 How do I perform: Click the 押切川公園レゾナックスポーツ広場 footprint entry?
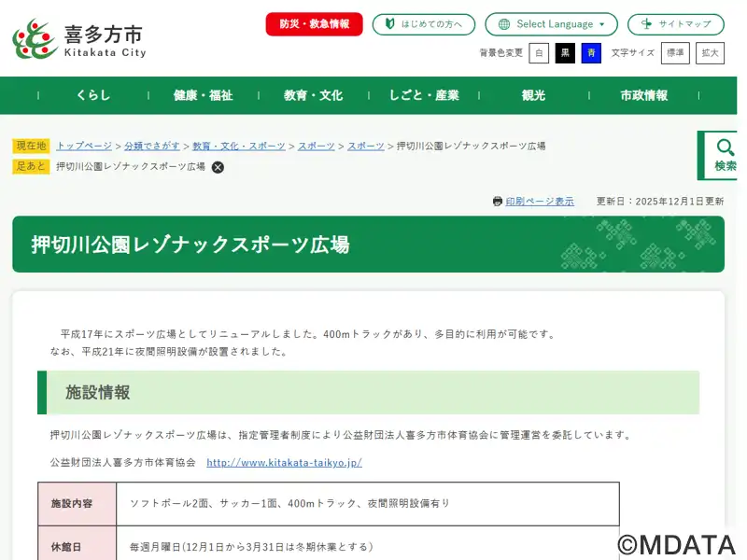pos(131,167)
